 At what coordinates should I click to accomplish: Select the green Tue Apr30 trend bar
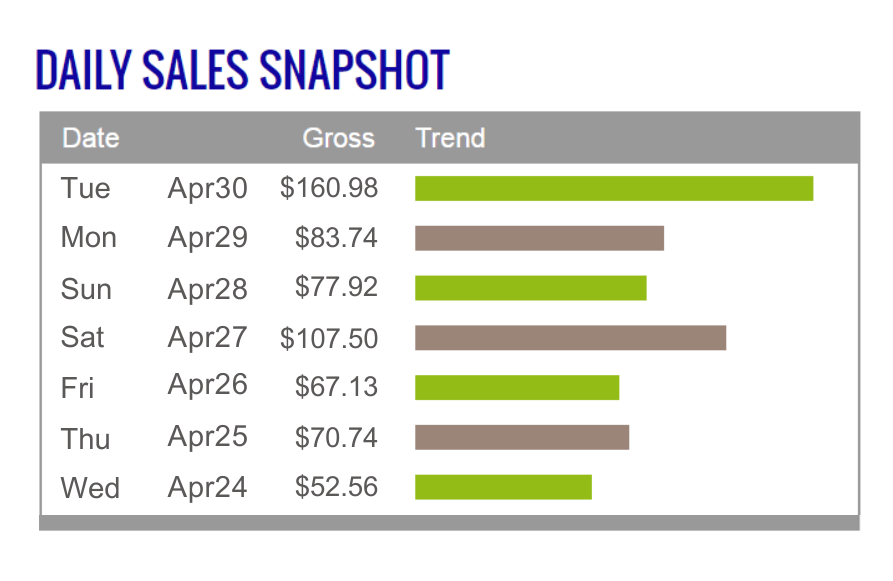point(614,188)
